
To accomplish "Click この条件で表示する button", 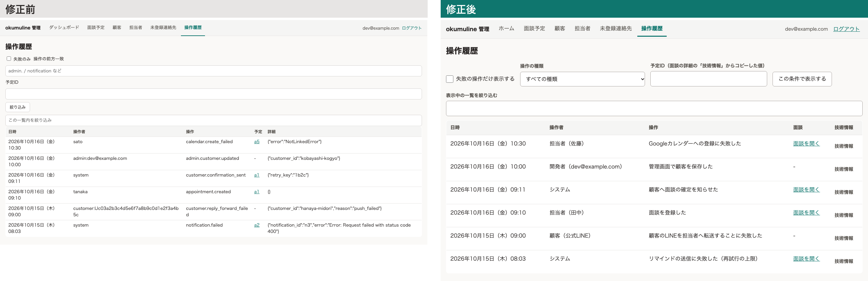I will pyautogui.click(x=802, y=79).
